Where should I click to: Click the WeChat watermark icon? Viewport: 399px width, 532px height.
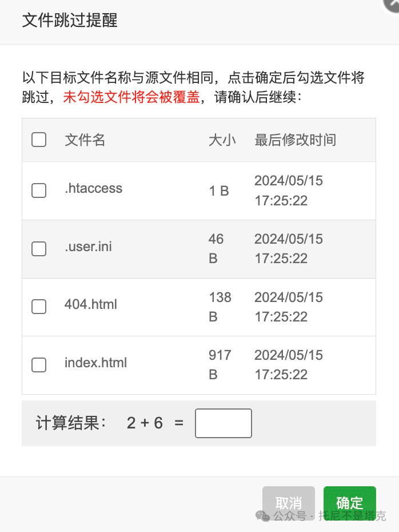click(x=262, y=516)
